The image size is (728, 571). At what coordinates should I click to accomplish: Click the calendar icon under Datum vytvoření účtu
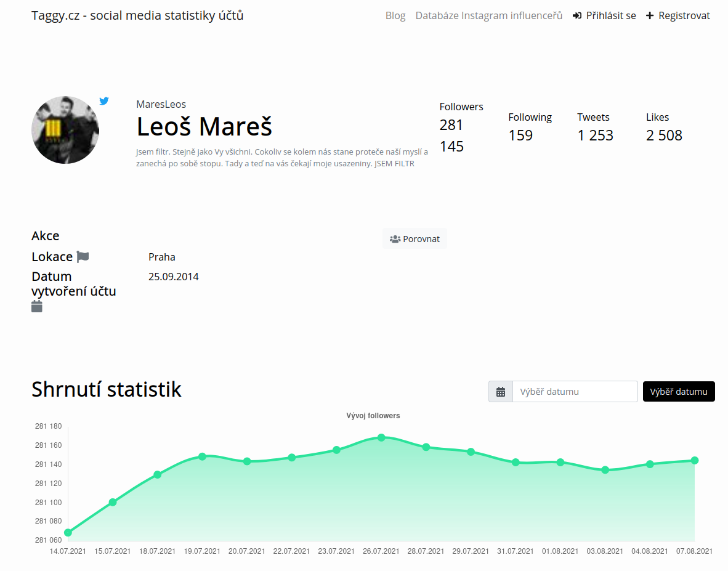point(37,306)
